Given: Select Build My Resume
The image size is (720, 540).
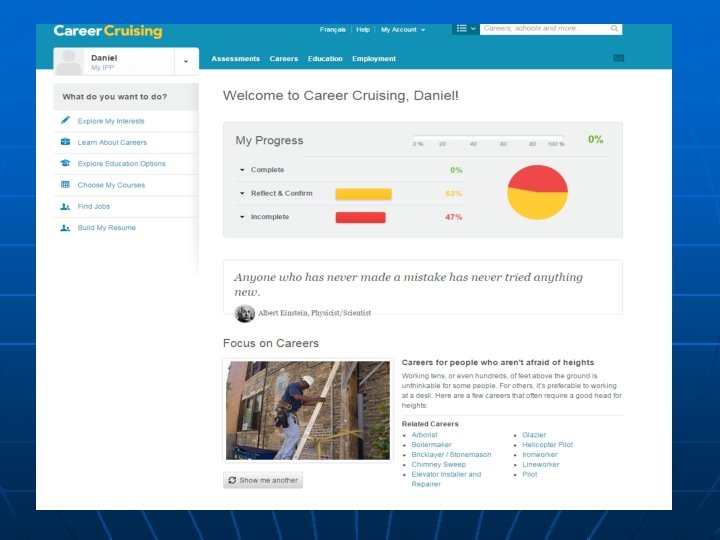Looking at the screenshot, I should pos(107,228).
